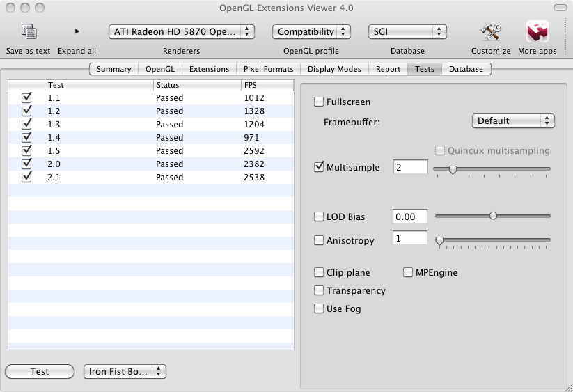Screen dimensions: 573x392
Task: Sort by the Test column header
Action: [99, 85]
